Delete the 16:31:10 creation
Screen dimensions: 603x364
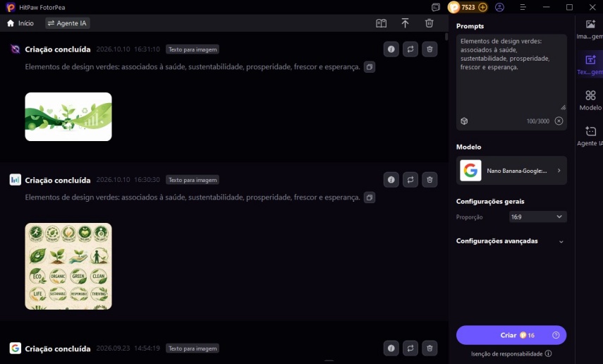(x=430, y=49)
